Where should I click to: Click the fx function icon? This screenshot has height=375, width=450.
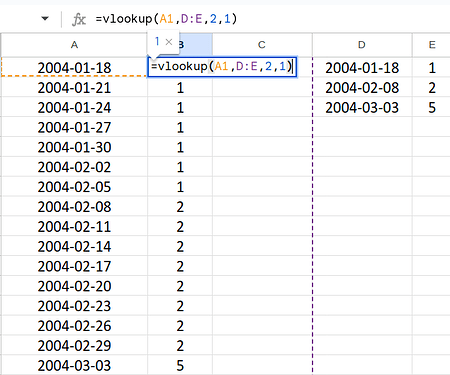(79, 19)
